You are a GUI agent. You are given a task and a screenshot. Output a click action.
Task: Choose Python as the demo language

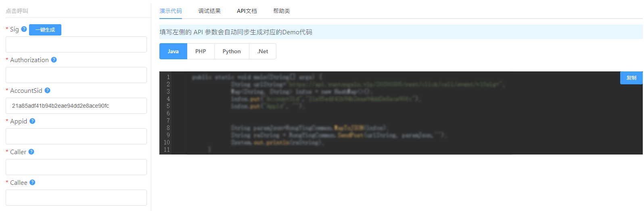click(232, 51)
